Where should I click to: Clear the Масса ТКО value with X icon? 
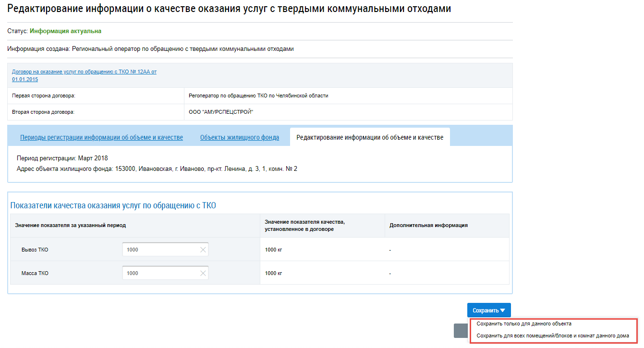tap(203, 273)
